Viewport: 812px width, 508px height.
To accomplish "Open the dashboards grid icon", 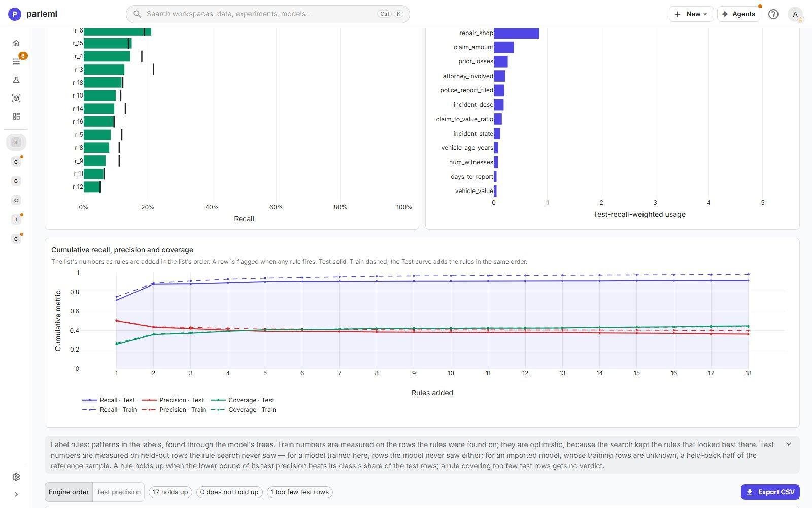I will 16,116.
